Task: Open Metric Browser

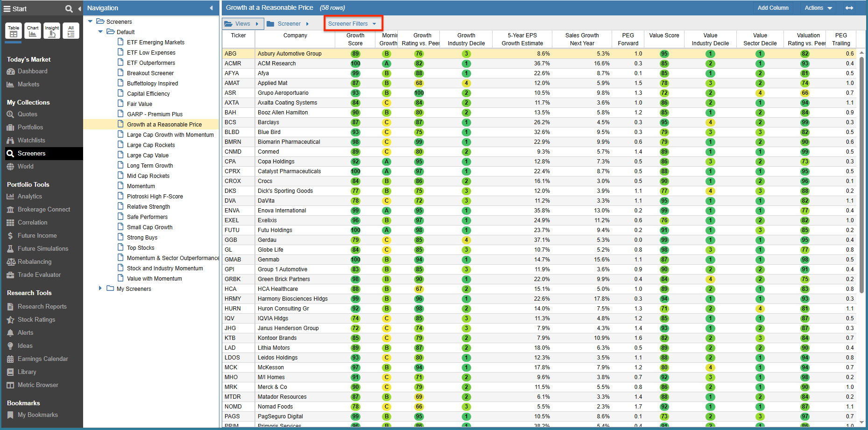Action: pos(38,385)
